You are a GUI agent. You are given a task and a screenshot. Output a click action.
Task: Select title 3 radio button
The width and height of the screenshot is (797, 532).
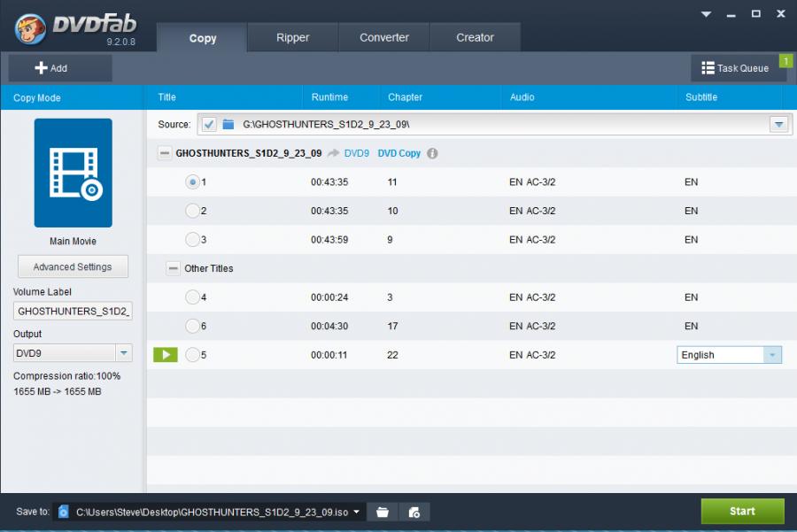(x=192, y=239)
